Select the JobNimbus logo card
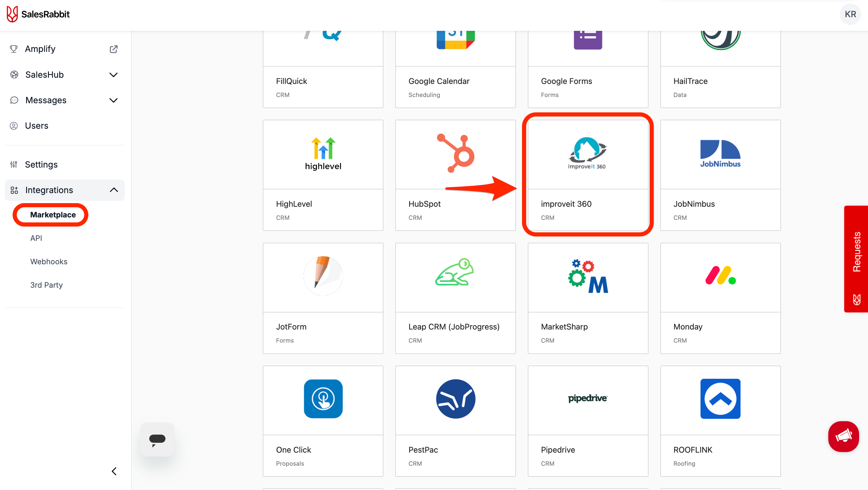Viewport: 868px width, 490px height. pyautogui.click(x=720, y=154)
